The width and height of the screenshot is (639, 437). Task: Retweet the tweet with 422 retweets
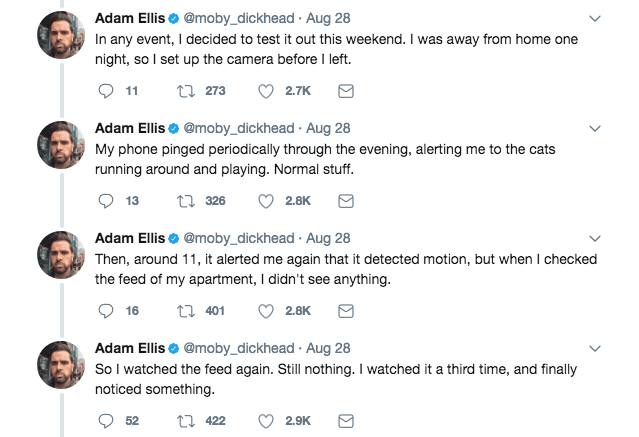[185, 421]
